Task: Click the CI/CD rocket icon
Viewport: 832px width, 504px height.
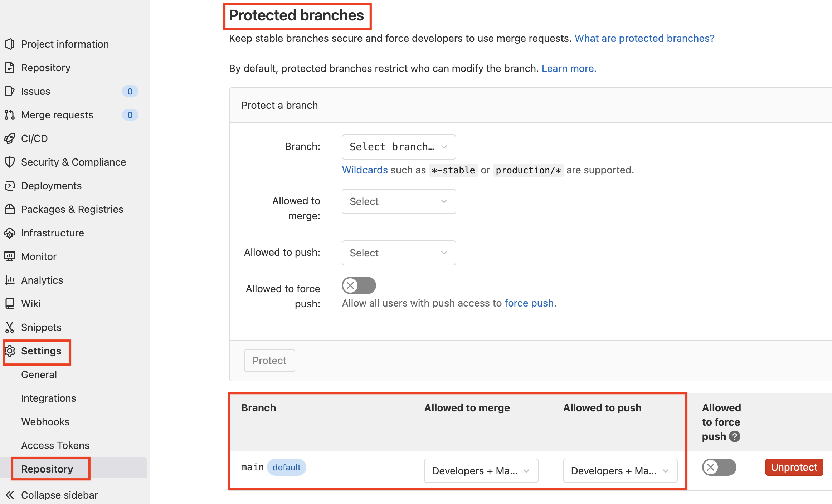Action: [10, 138]
